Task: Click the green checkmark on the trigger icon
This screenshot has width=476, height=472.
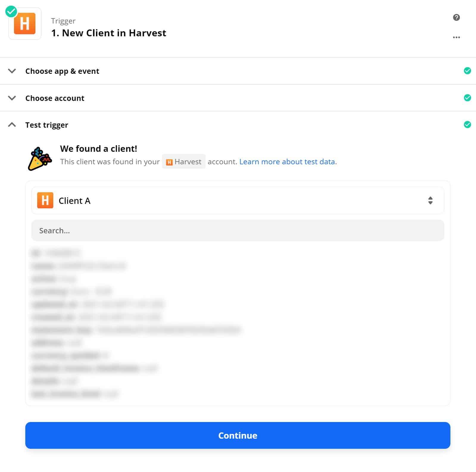Action: [x=11, y=12]
